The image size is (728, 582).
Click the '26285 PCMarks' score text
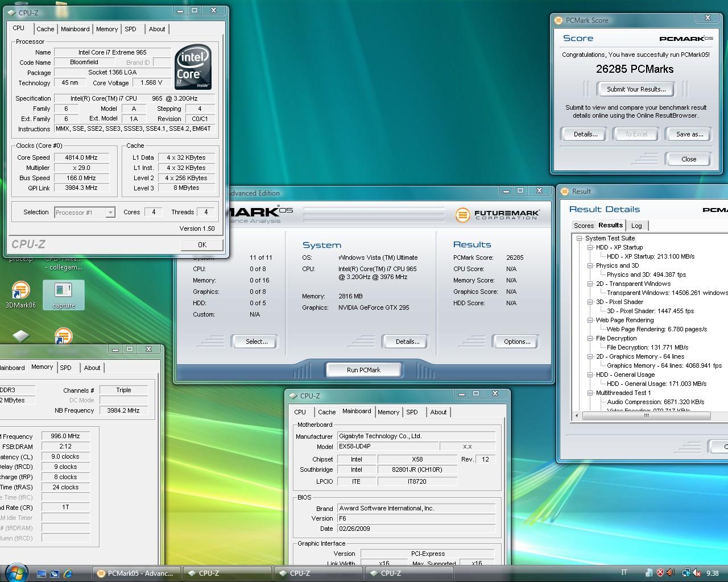tap(635, 69)
